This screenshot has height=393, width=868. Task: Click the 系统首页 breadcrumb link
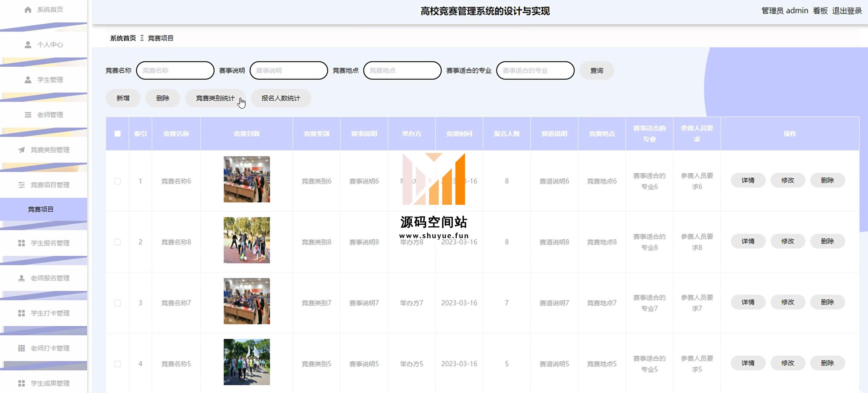tap(123, 38)
